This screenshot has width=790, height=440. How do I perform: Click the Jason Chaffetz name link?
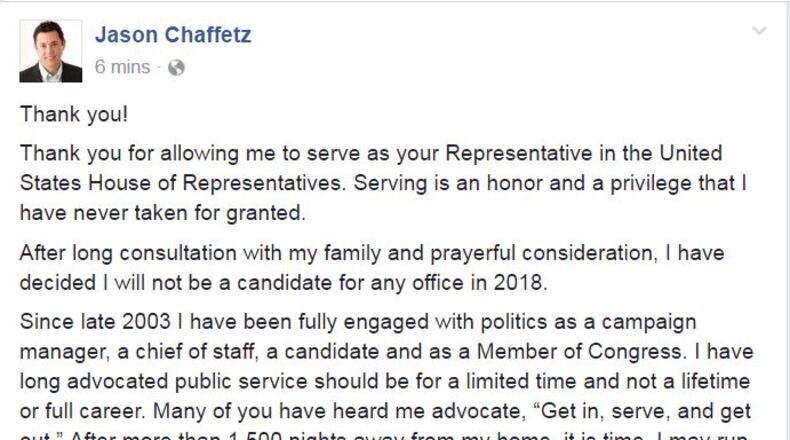tap(173, 35)
